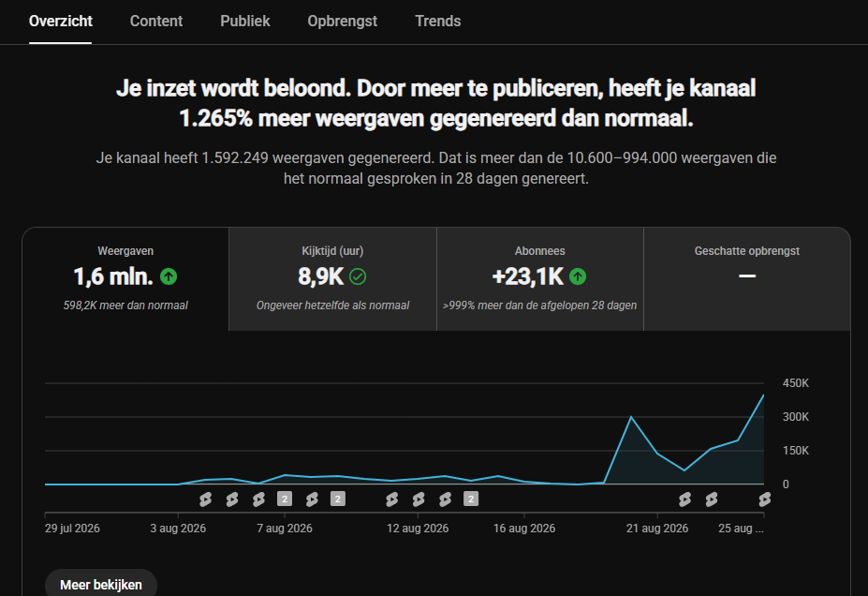This screenshot has height=596, width=868.
Task: Select the last '2' badge near 14 aug
Action: click(471, 499)
